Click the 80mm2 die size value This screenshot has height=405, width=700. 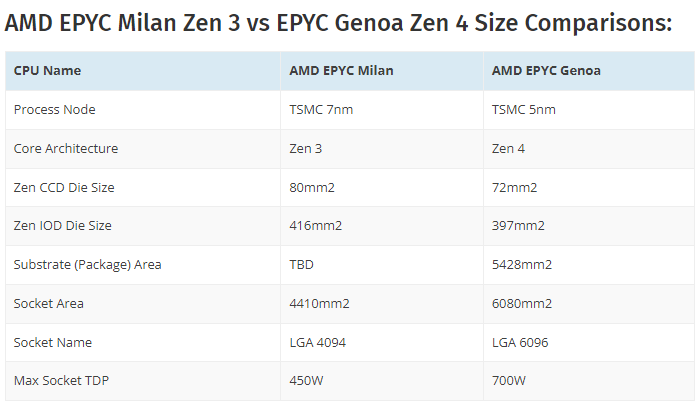(x=312, y=187)
